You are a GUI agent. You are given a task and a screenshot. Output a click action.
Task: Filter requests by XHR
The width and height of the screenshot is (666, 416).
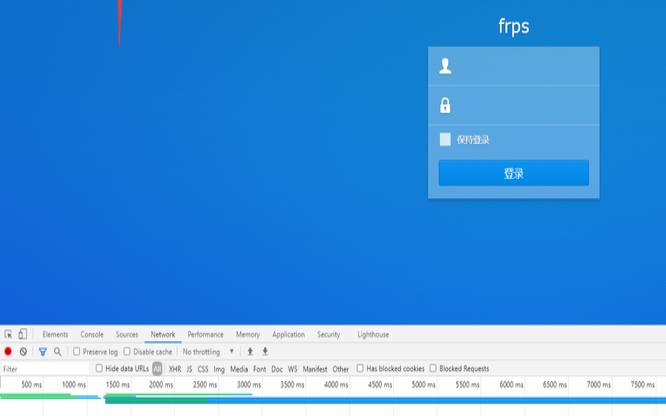pyautogui.click(x=175, y=369)
